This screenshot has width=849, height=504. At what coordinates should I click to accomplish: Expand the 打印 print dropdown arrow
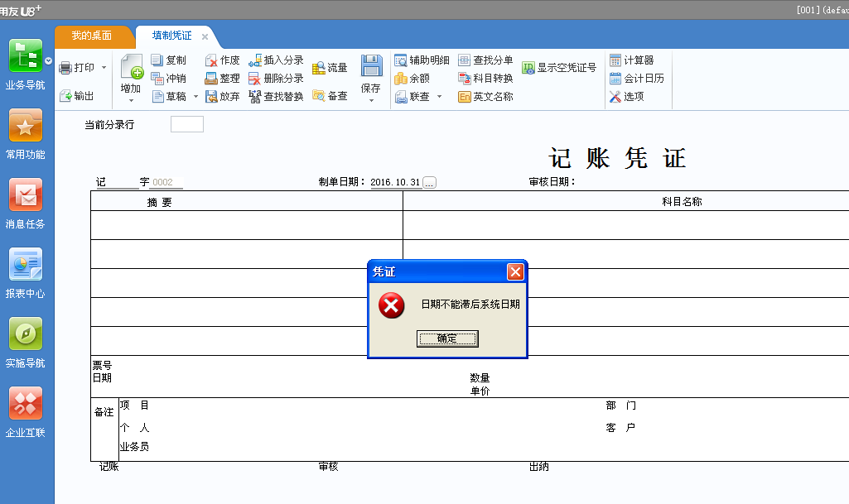[102, 66]
